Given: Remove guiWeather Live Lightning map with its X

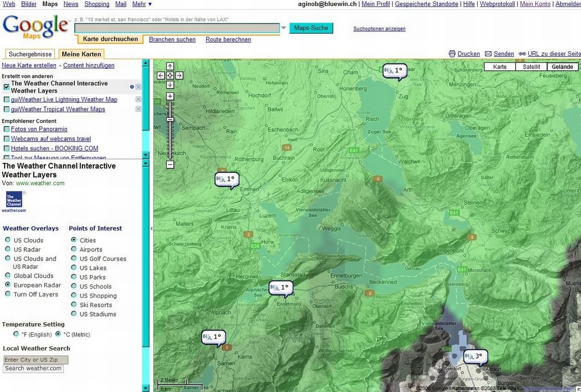Looking at the screenshot, I should click(x=138, y=99).
